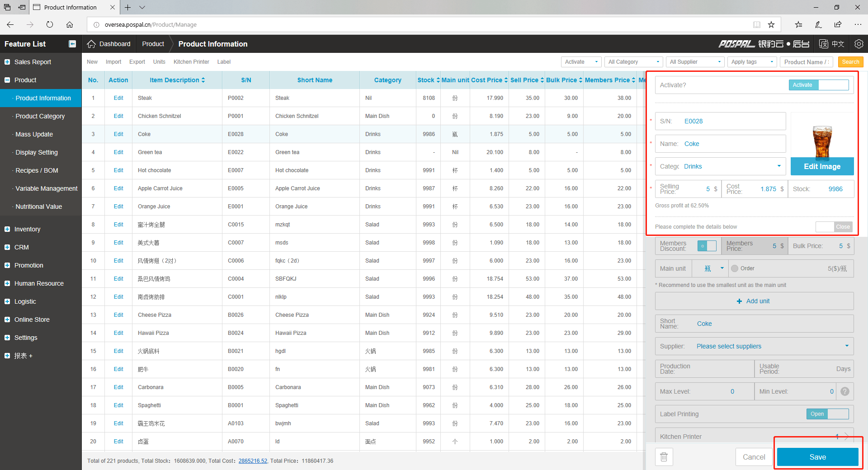Click the orange Search button
The image size is (868, 470).
coord(850,62)
